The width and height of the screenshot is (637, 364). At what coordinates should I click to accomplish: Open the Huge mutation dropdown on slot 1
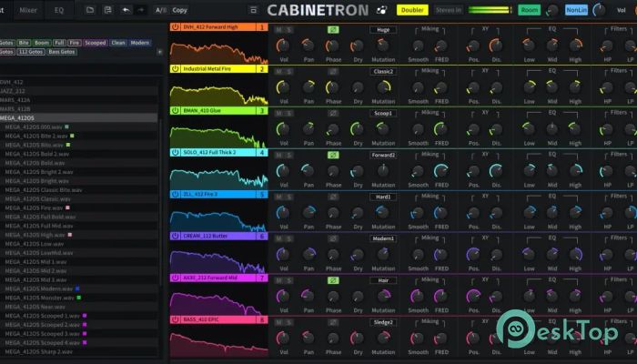click(383, 29)
